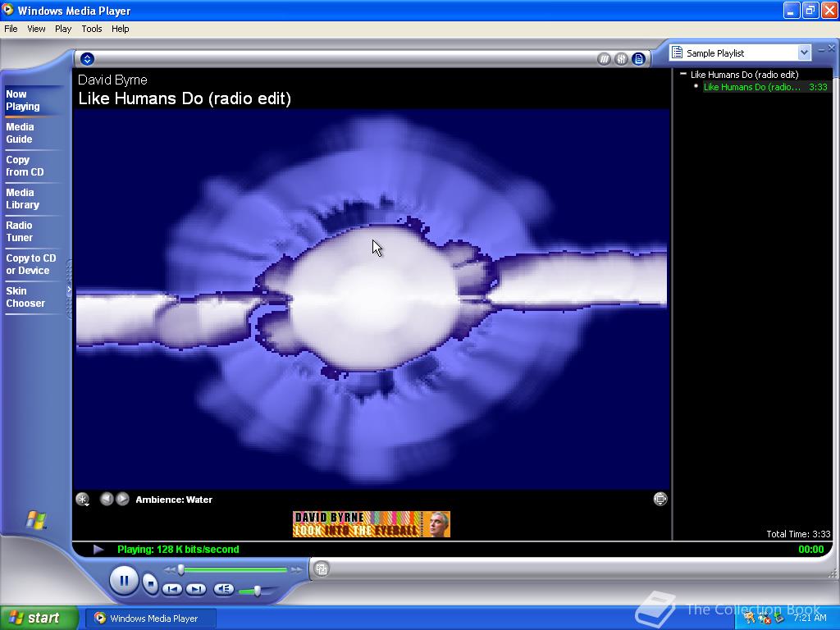
Task: Show equalizer and settings in Now Playing
Action: (x=621, y=59)
